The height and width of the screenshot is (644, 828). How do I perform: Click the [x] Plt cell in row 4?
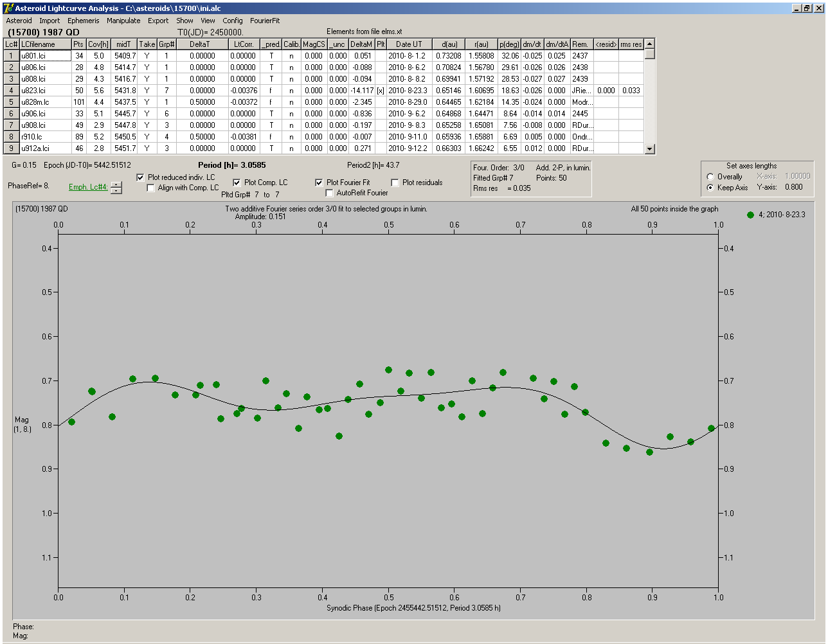click(x=381, y=91)
